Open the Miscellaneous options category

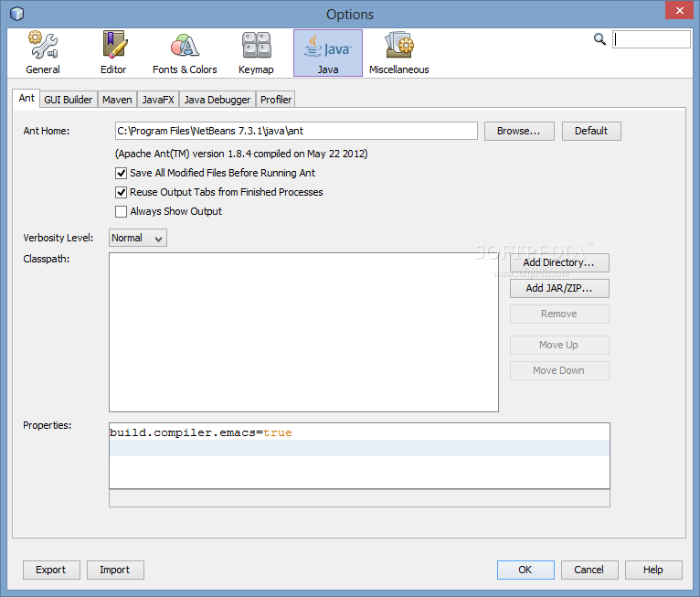399,53
